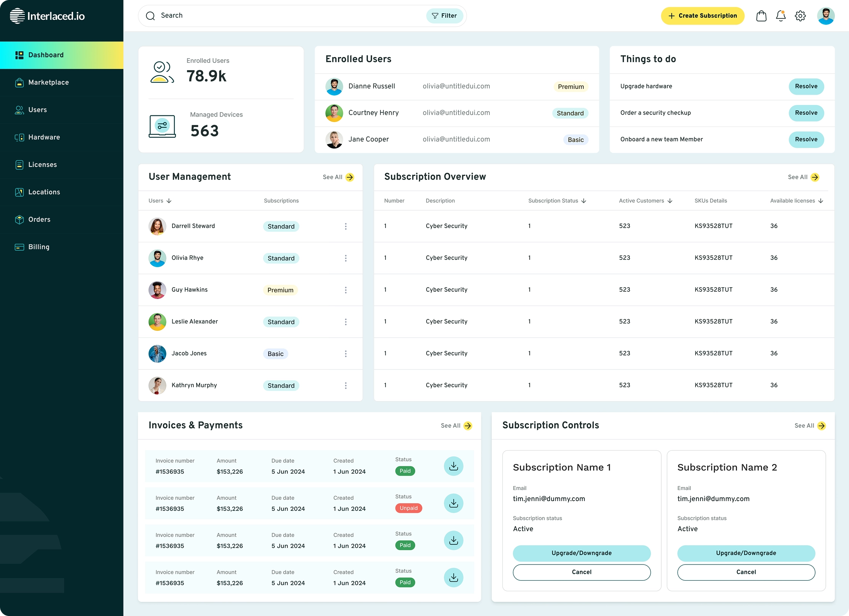
Task: Sort the Subscription Status column descending
Action: (x=584, y=201)
